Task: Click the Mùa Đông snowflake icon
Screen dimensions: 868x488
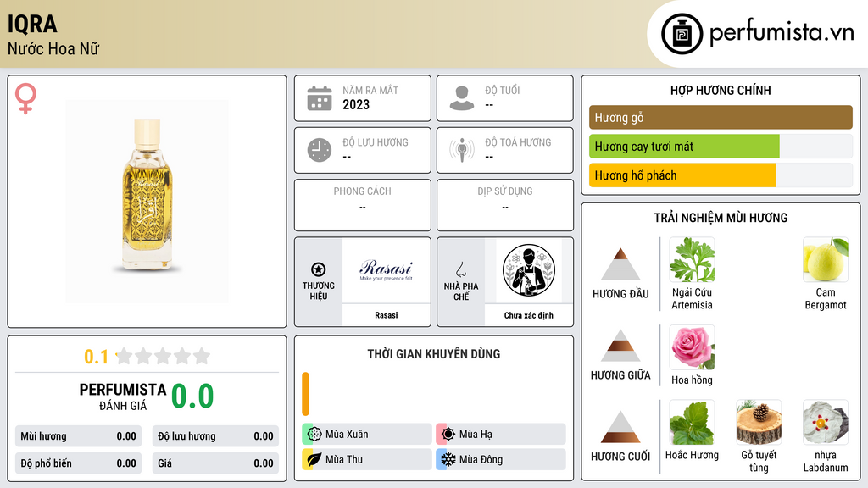Action: (x=448, y=459)
